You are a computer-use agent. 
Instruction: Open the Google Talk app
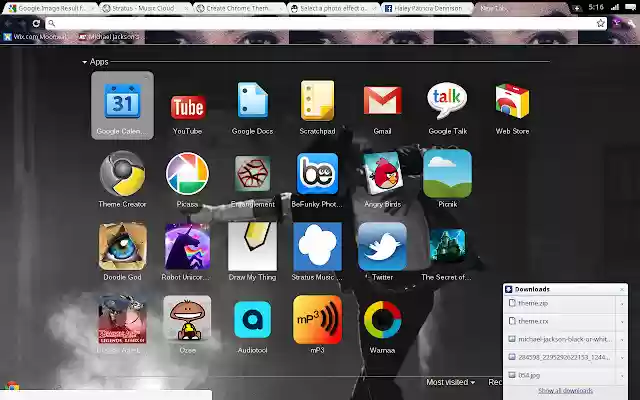click(x=447, y=100)
